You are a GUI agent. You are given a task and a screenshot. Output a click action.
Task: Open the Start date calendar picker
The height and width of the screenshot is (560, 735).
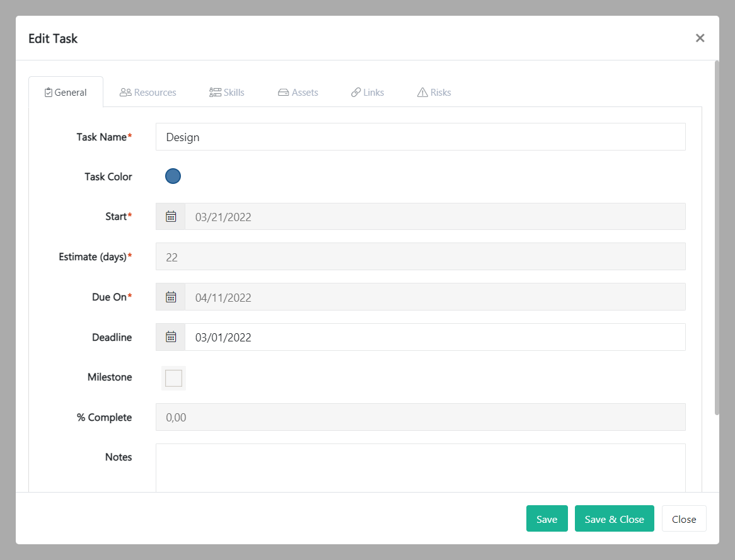[170, 216]
